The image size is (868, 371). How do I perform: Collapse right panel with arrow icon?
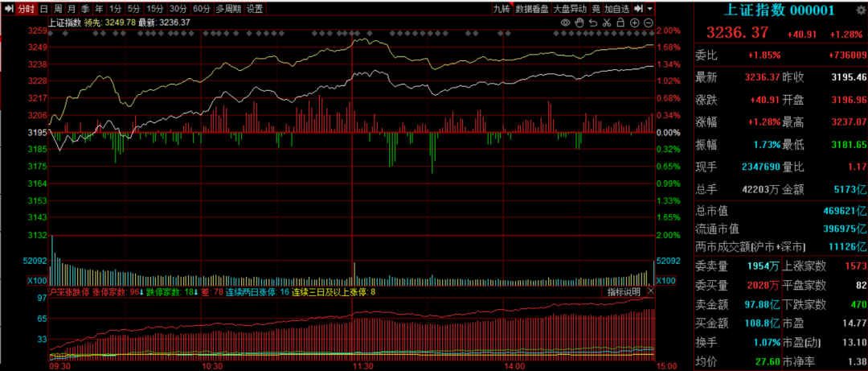637,9
